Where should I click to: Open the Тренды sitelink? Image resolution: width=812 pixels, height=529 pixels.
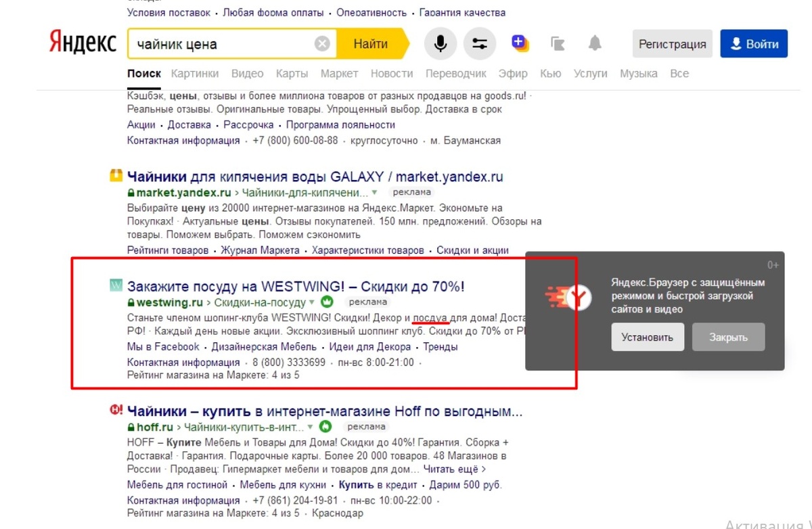point(441,347)
